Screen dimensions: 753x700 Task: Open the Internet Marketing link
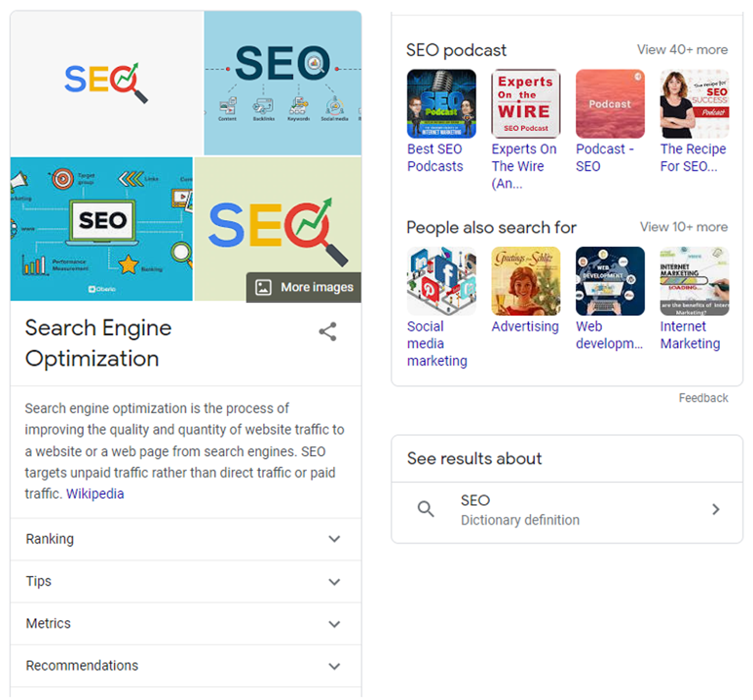690,335
